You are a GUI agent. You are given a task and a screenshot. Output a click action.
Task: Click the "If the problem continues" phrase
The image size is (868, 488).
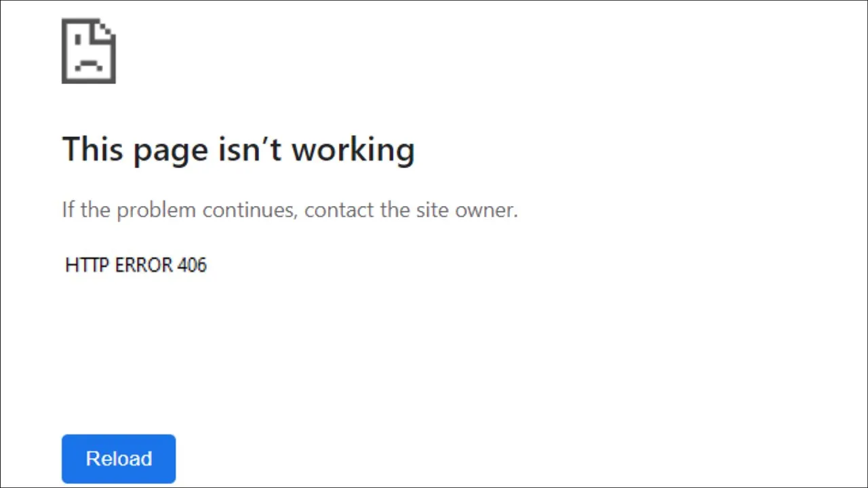pos(180,210)
